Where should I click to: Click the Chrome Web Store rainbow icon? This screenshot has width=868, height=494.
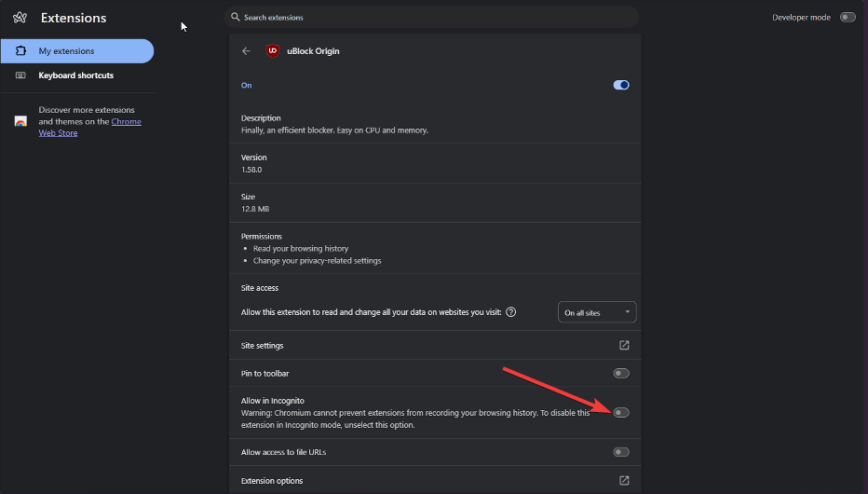click(x=20, y=121)
